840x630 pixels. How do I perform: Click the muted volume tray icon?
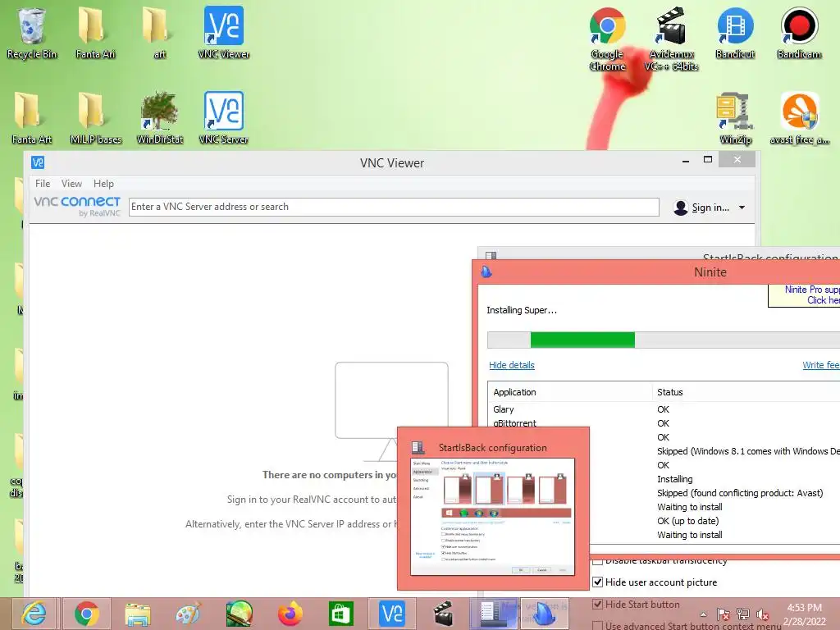[x=763, y=614]
